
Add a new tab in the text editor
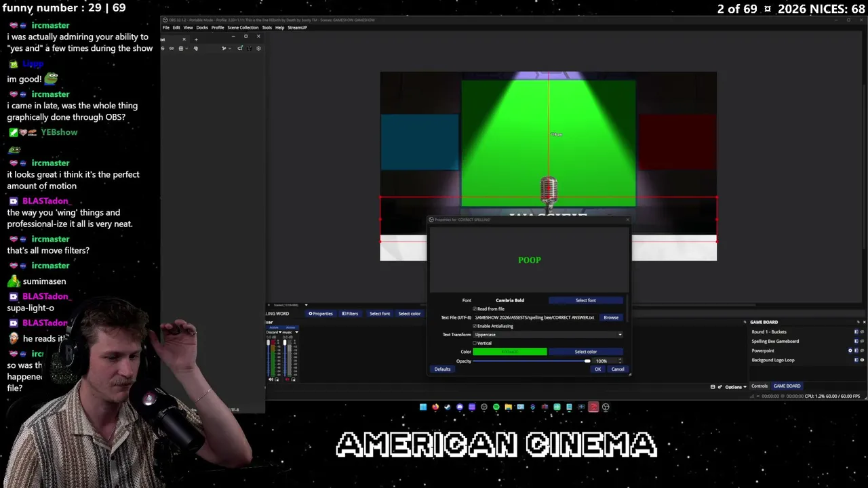[197, 39]
